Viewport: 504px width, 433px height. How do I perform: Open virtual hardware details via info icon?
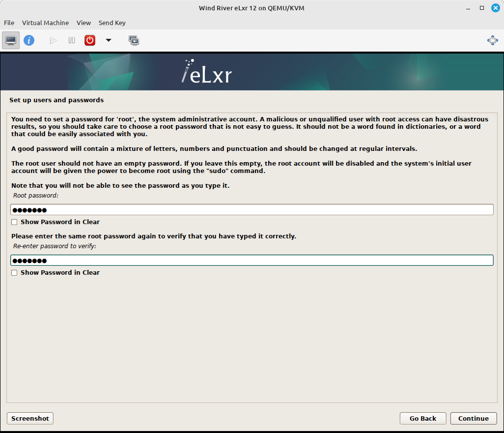29,40
